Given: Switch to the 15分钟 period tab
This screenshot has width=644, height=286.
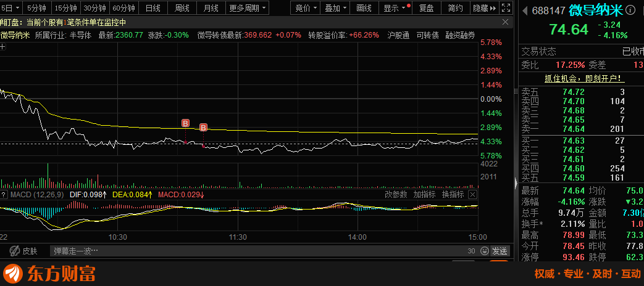Looking at the screenshot, I should (65, 8).
